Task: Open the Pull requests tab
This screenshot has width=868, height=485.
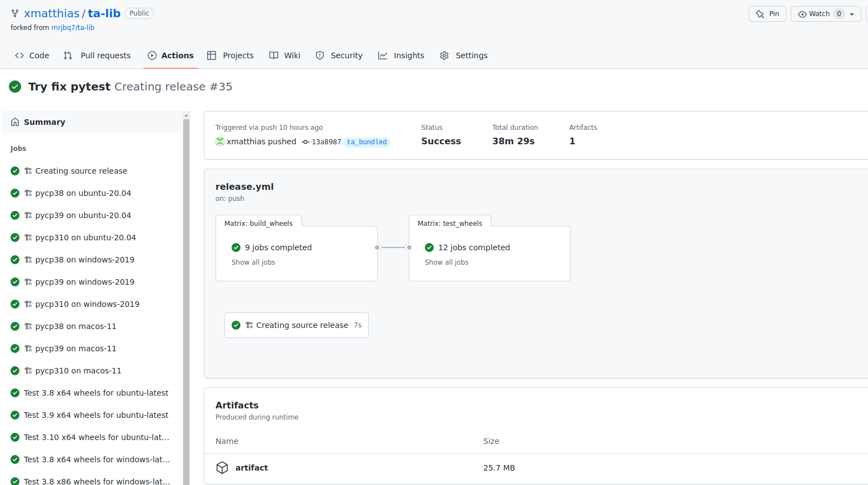Action: tap(97, 55)
